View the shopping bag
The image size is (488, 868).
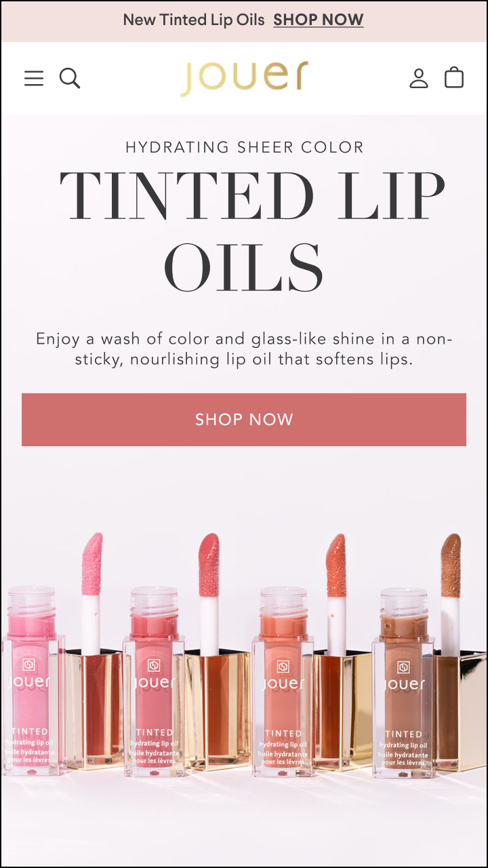click(454, 78)
